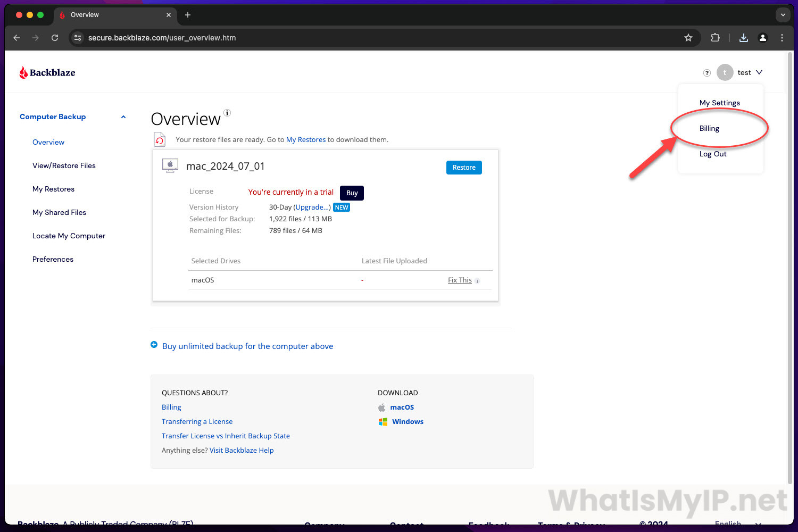Open the browser extensions puzzle icon

[x=715, y=38]
